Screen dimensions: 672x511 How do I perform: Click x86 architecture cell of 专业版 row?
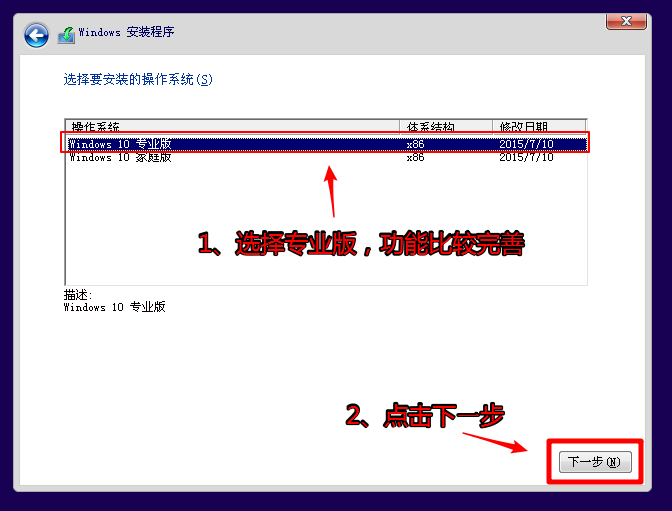click(416, 144)
